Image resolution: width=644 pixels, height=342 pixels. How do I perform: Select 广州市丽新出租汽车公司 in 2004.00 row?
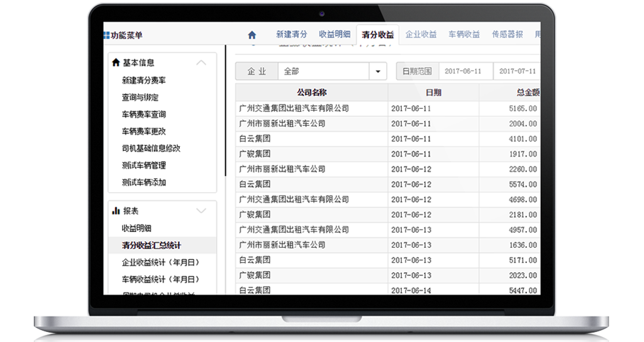pos(282,124)
